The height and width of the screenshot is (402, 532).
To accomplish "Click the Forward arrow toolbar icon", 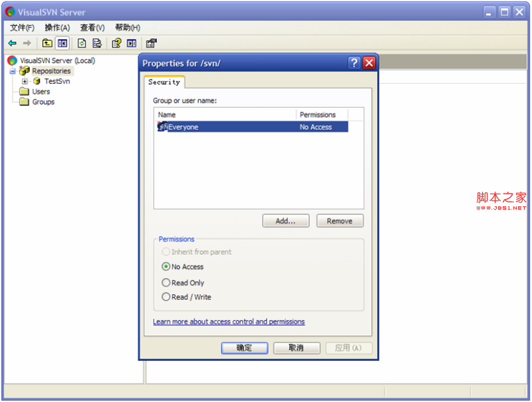I will [x=27, y=43].
